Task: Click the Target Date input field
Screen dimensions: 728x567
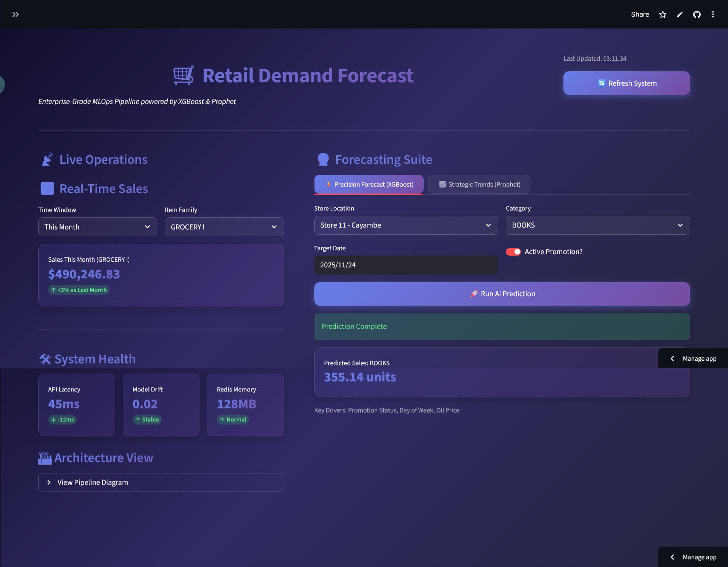Action: 406,265
